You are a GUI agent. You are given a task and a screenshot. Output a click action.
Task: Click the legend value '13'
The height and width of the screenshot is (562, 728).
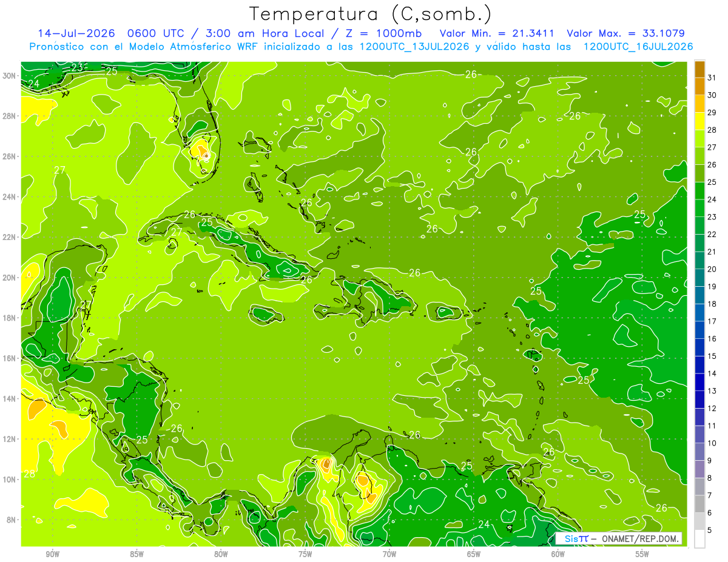pos(712,391)
